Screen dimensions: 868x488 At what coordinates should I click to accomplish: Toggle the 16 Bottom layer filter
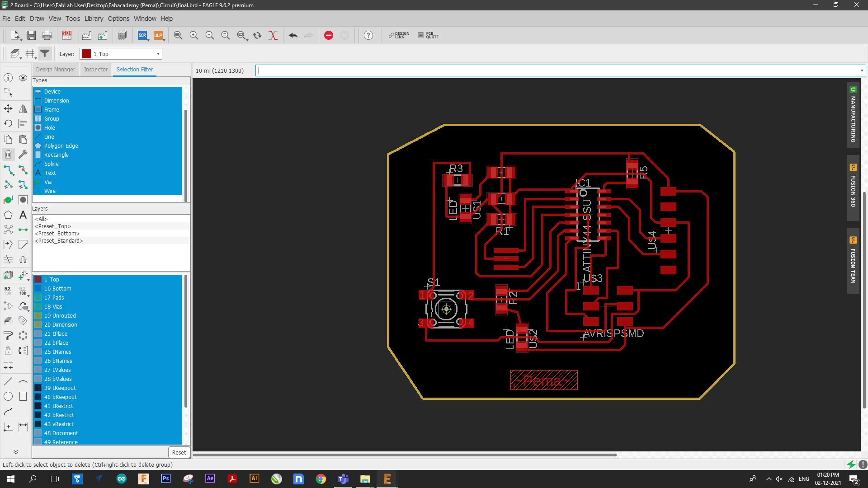[108, 288]
